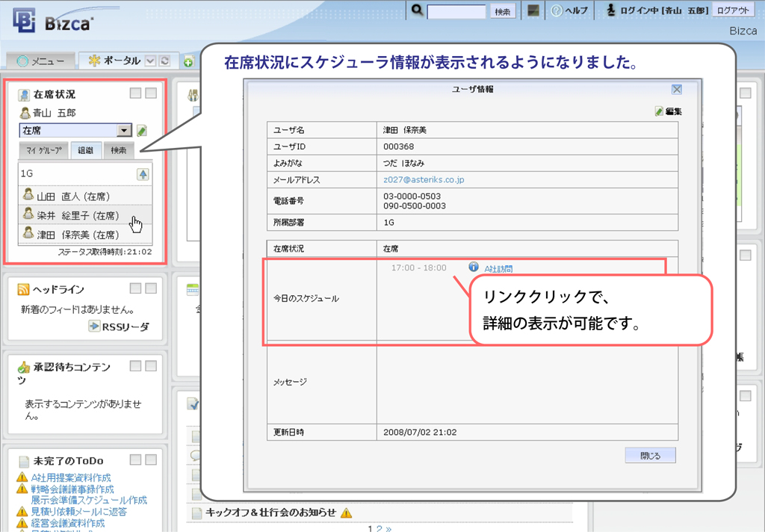This screenshot has height=532, width=765.
Task: Open the 在席 status dropdown
Action: click(75, 130)
